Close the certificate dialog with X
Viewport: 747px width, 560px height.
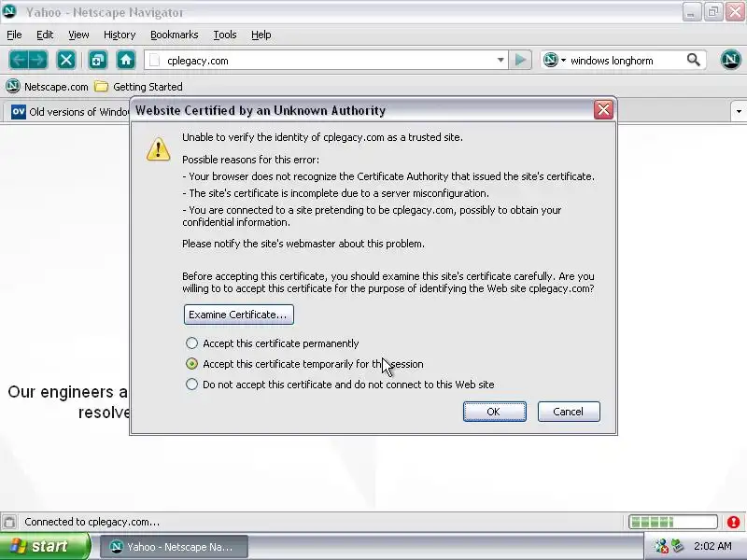pyautogui.click(x=603, y=110)
